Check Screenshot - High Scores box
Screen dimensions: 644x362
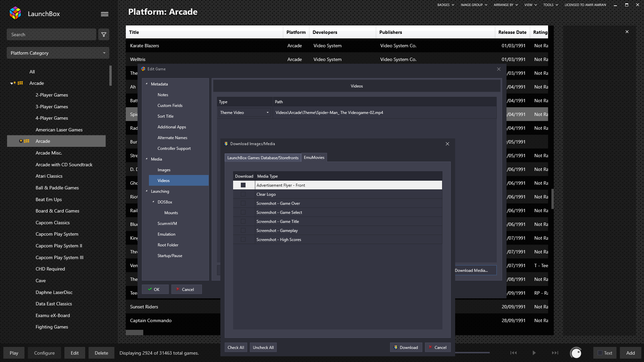pos(243,239)
